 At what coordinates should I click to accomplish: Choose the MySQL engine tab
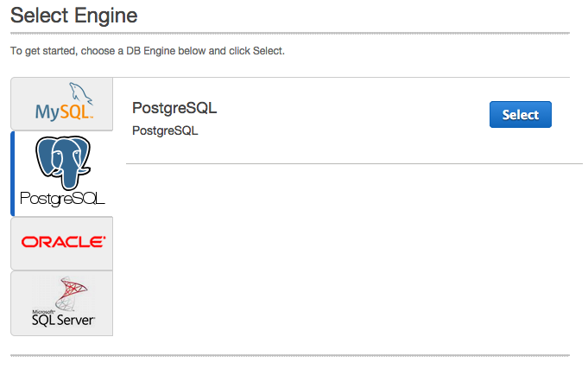62,104
